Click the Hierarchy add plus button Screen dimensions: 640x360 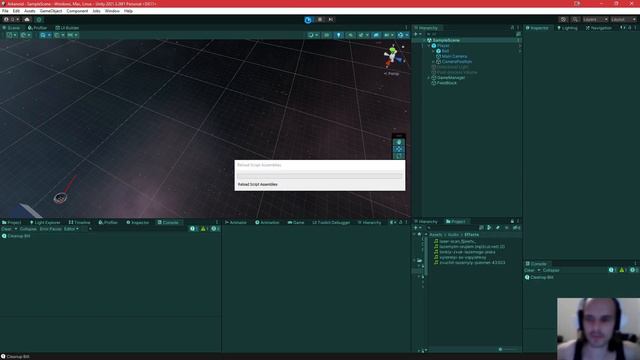coord(417,34)
